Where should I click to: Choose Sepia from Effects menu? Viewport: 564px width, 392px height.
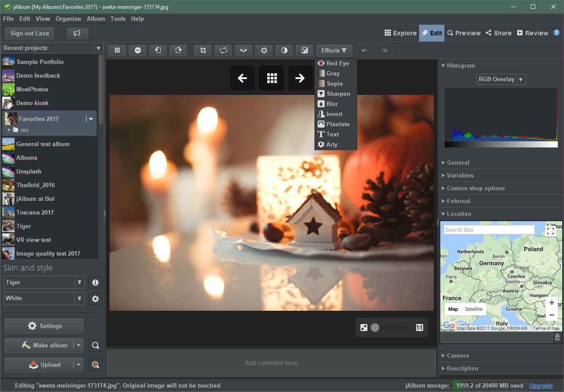click(336, 83)
